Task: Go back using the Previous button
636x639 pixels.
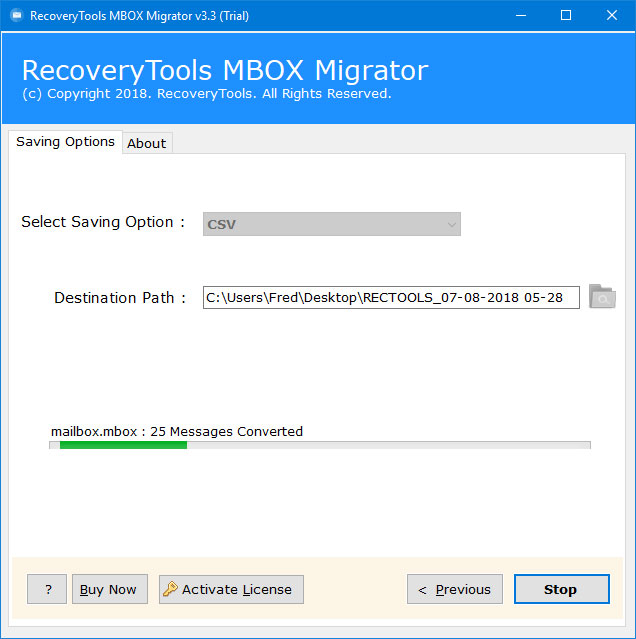Action: tap(455, 589)
